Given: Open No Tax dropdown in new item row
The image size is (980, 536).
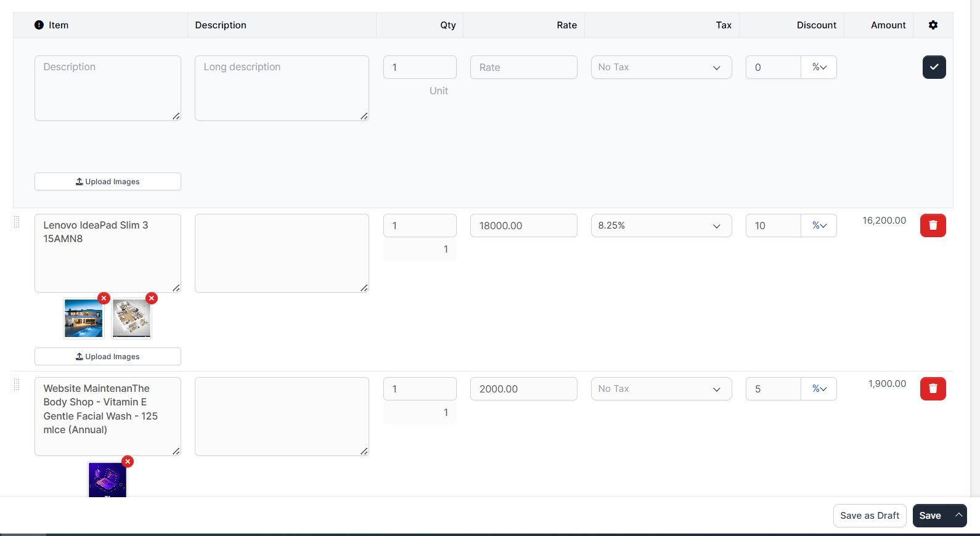Looking at the screenshot, I should (x=661, y=67).
